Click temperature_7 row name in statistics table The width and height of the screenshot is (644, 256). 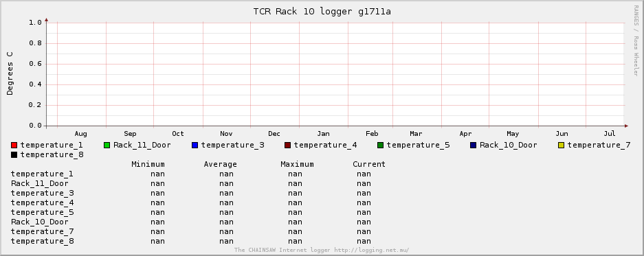(x=43, y=231)
